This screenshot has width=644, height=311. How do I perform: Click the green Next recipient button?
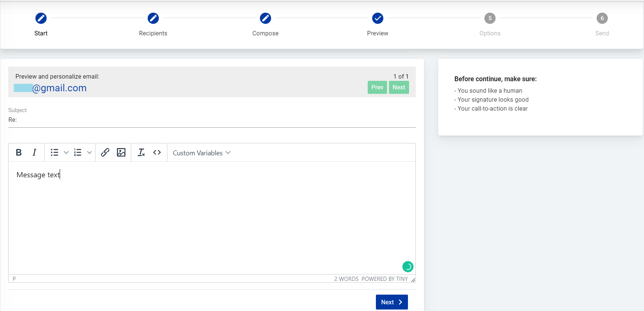pos(399,87)
